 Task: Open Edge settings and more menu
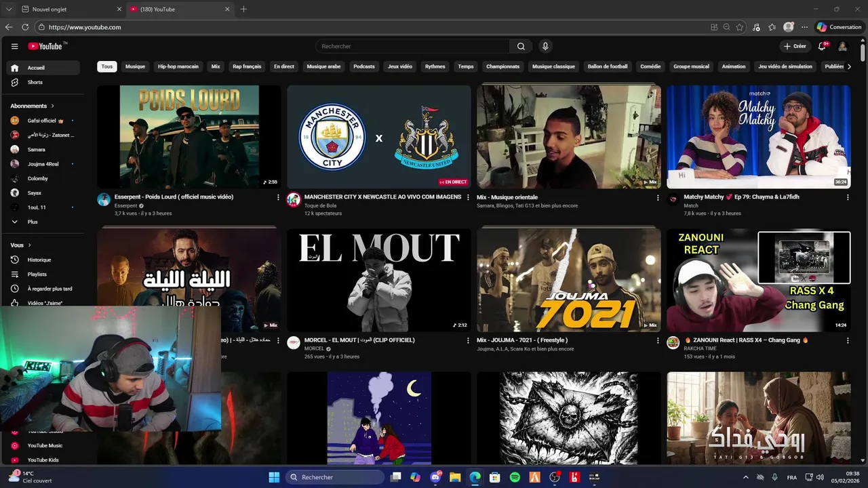804,27
